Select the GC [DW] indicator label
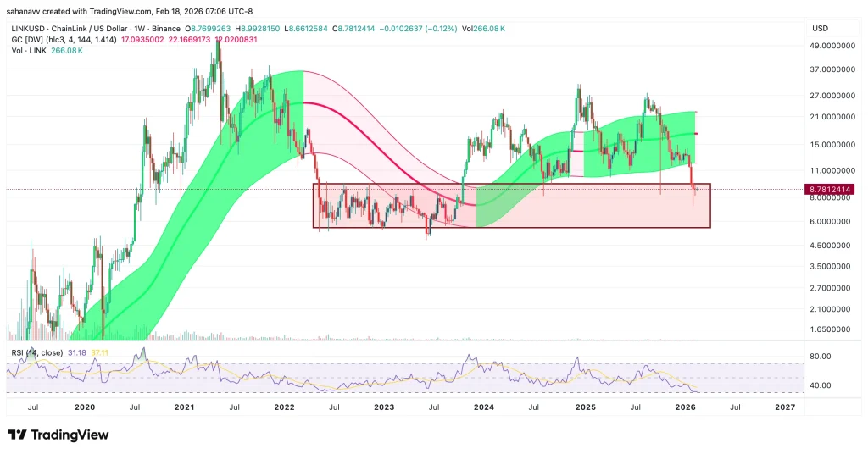Viewport: 868px width, 454px height. coord(34,39)
